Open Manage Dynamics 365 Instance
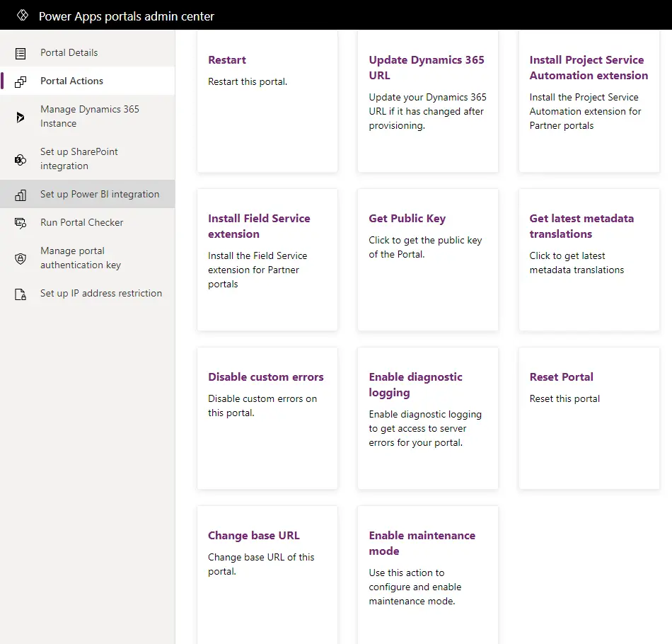This screenshot has width=672, height=644. click(x=88, y=116)
